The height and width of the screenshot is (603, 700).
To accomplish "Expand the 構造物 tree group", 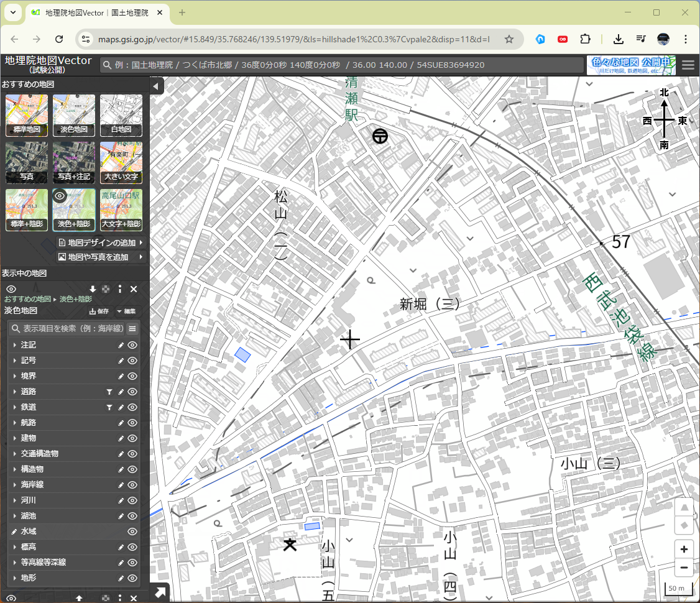I will (15, 469).
